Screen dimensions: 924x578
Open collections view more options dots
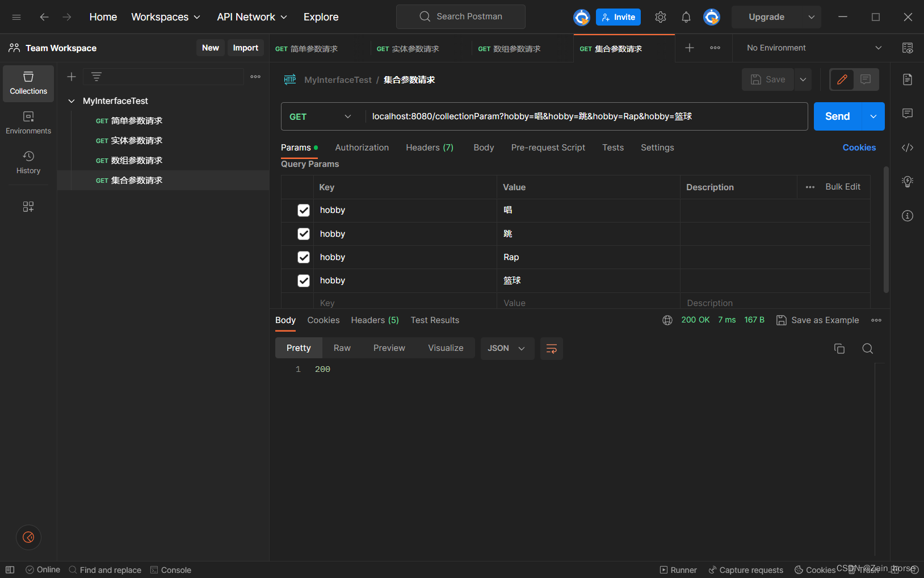pyautogui.click(x=255, y=77)
